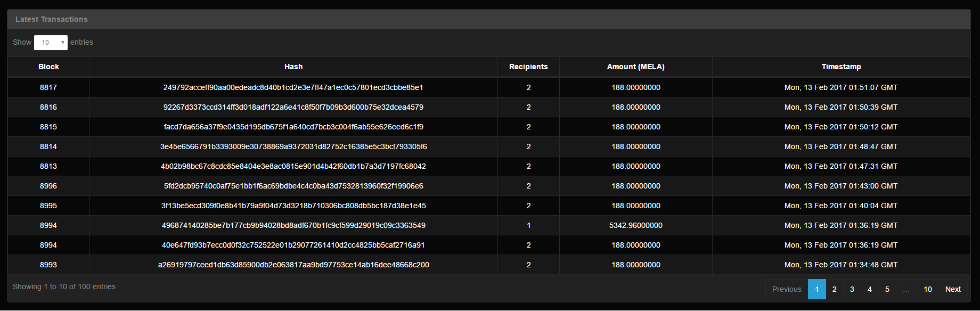
Task: Sort by Timestamp column header
Action: coord(841,67)
